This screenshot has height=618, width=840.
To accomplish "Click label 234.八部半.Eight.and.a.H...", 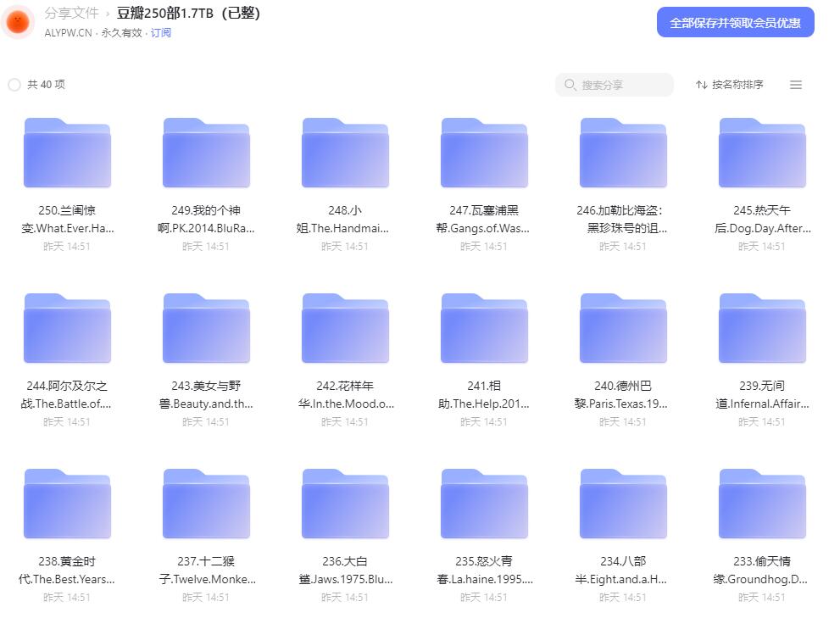I will click(621, 571).
